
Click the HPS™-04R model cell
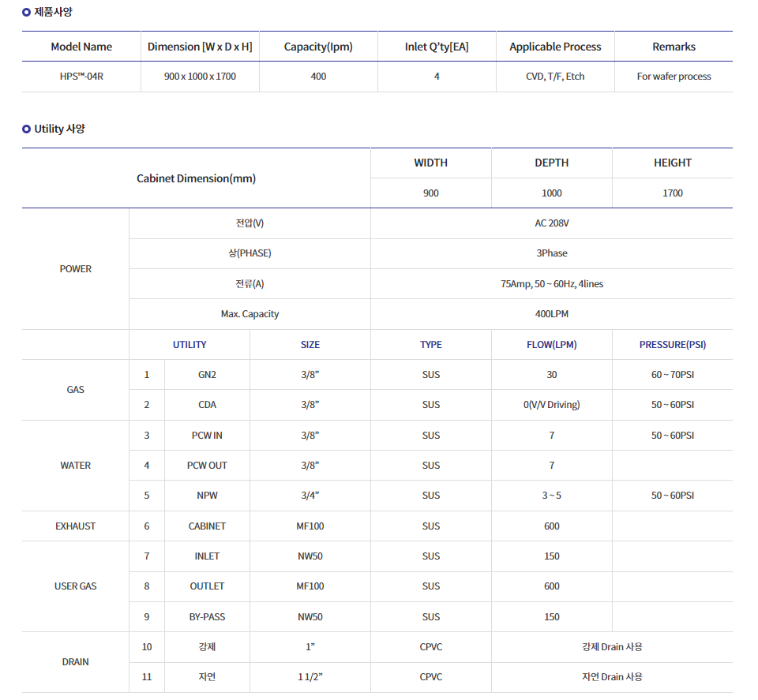[81, 77]
